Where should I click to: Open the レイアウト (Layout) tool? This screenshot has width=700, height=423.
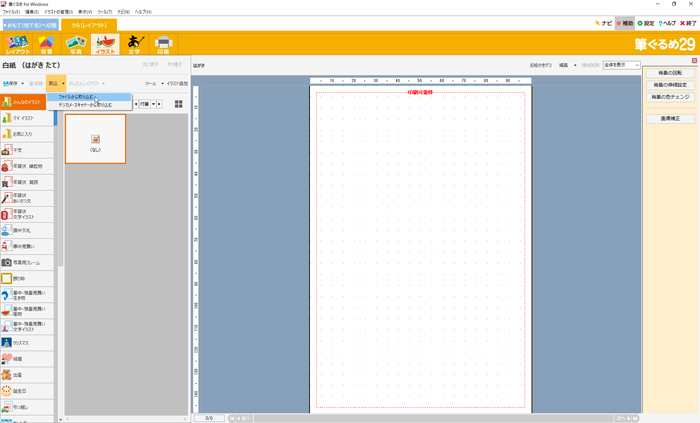coord(17,43)
